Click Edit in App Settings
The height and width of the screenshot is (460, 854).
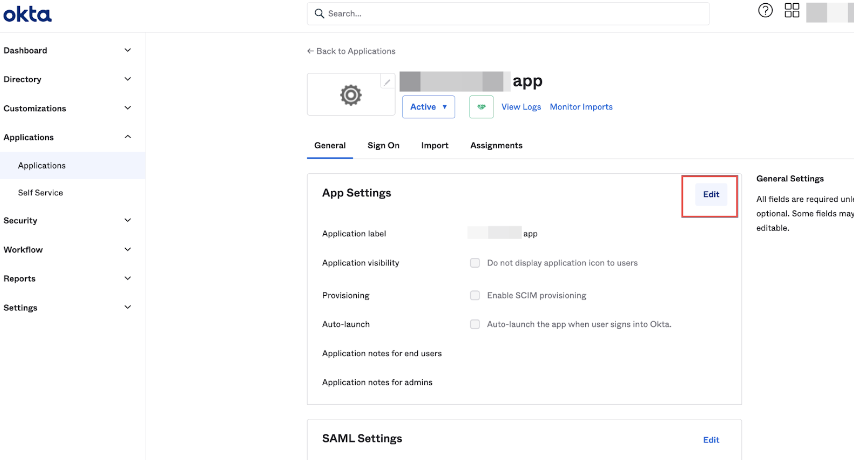(x=711, y=194)
